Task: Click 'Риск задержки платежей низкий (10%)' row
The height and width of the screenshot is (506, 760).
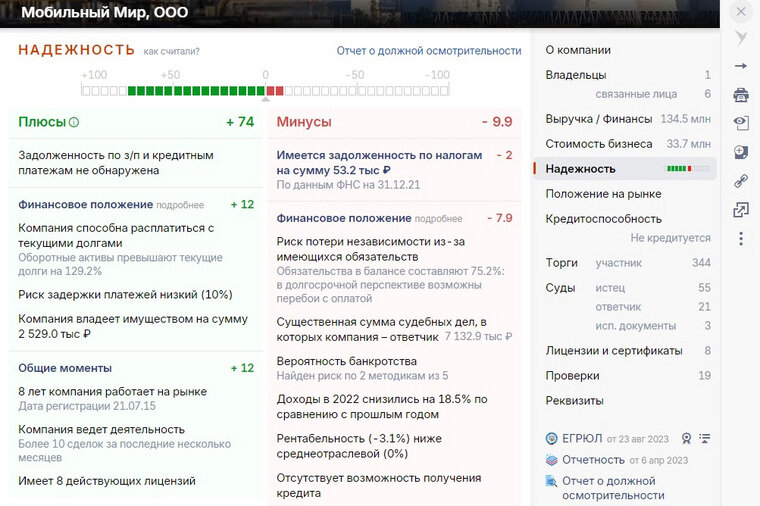Action: (x=125, y=295)
